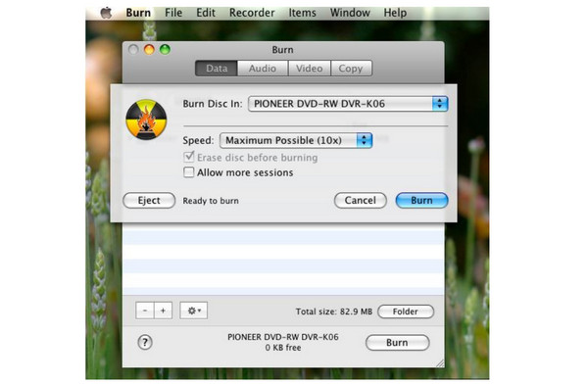588x384 pixels.
Task: Open the Burn application menu
Action: [x=138, y=13]
